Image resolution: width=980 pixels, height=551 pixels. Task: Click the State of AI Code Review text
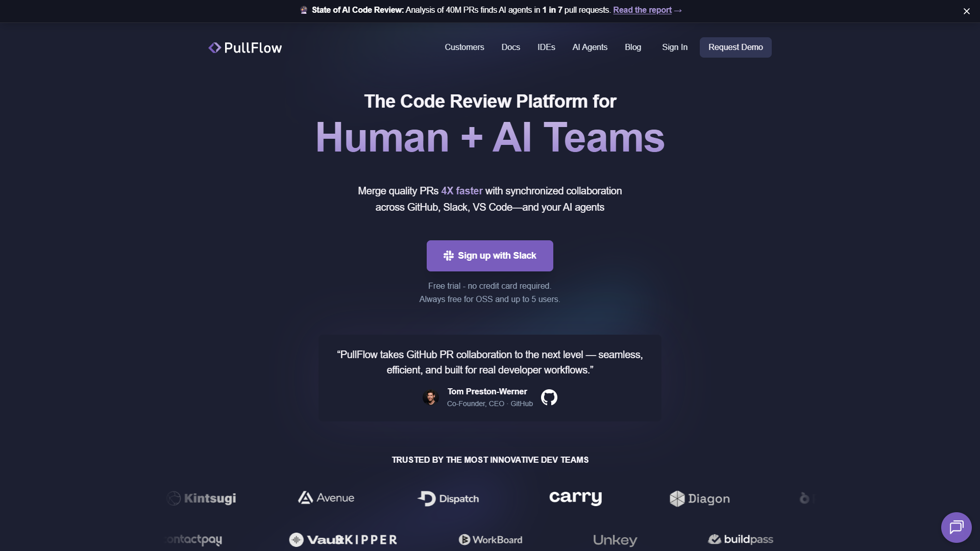click(x=358, y=10)
